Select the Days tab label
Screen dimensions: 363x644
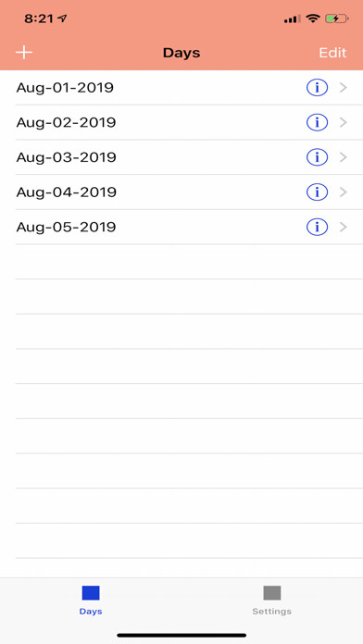point(91,612)
